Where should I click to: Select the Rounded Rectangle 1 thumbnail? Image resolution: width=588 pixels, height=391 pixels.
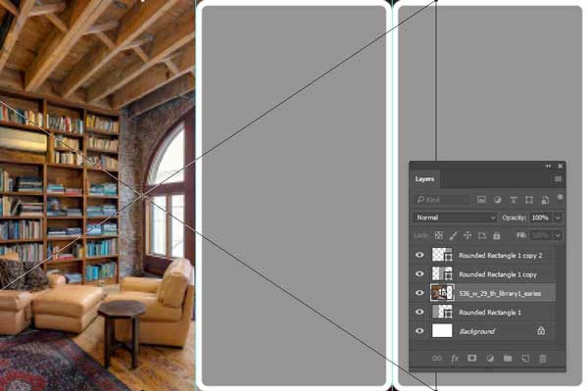click(x=442, y=312)
